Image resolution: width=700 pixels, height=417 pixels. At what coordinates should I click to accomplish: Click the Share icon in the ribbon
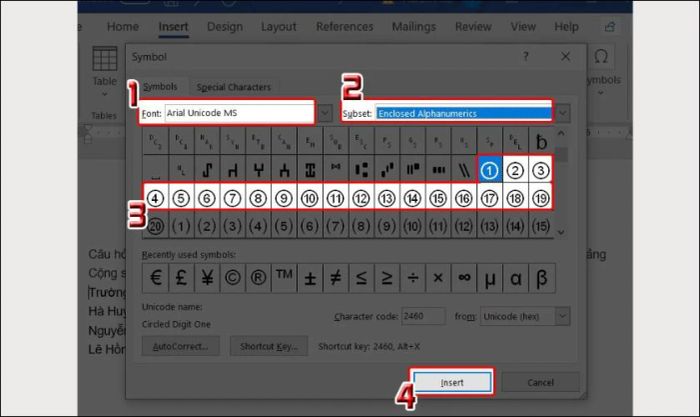point(610,27)
